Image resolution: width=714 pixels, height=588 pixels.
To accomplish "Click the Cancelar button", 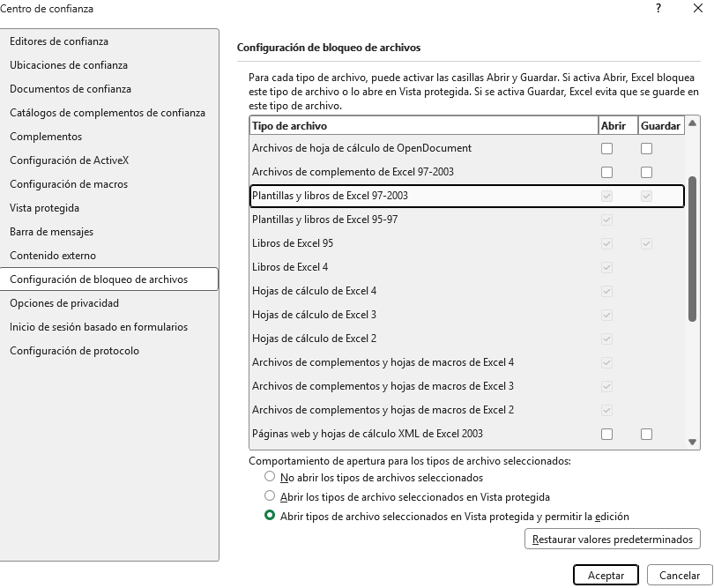I will (680, 576).
